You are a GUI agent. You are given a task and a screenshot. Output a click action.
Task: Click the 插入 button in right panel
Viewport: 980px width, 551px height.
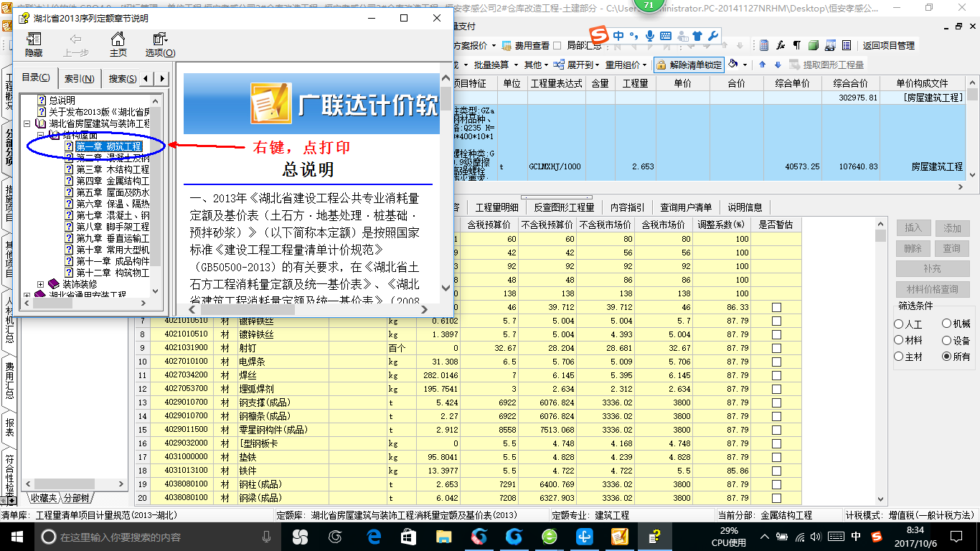[x=914, y=227]
